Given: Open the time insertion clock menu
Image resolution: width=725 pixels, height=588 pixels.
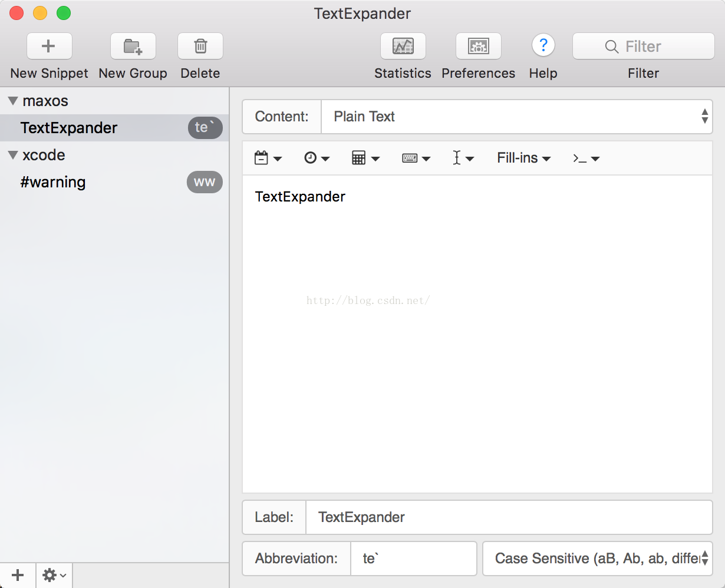Looking at the screenshot, I should click(317, 158).
